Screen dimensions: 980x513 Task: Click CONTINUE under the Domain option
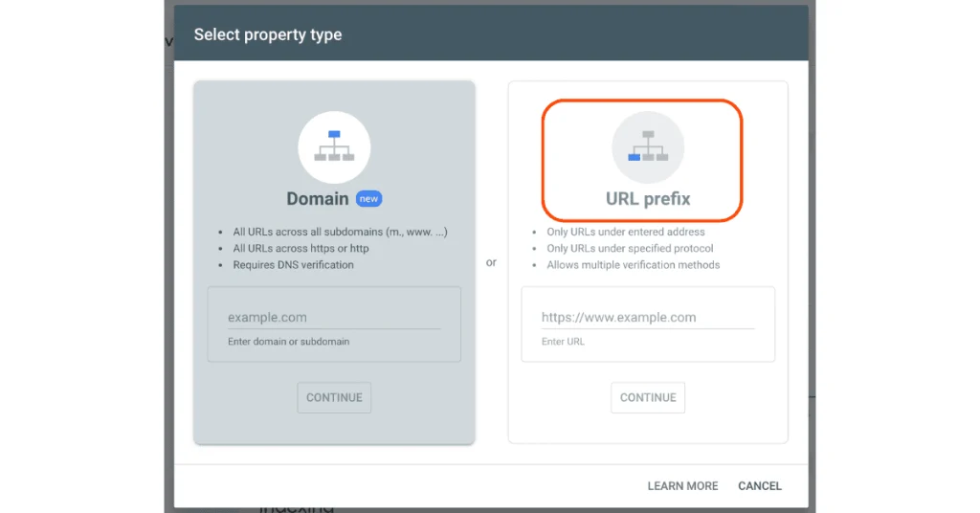[x=334, y=397]
